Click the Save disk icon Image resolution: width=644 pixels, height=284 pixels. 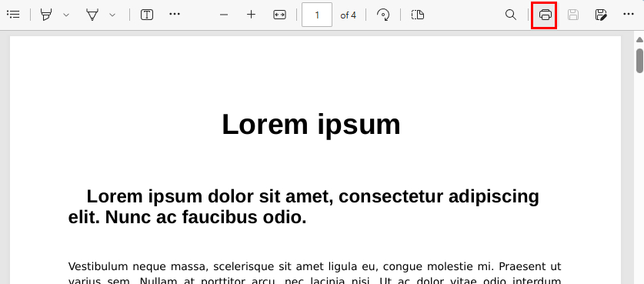tap(573, 15)
